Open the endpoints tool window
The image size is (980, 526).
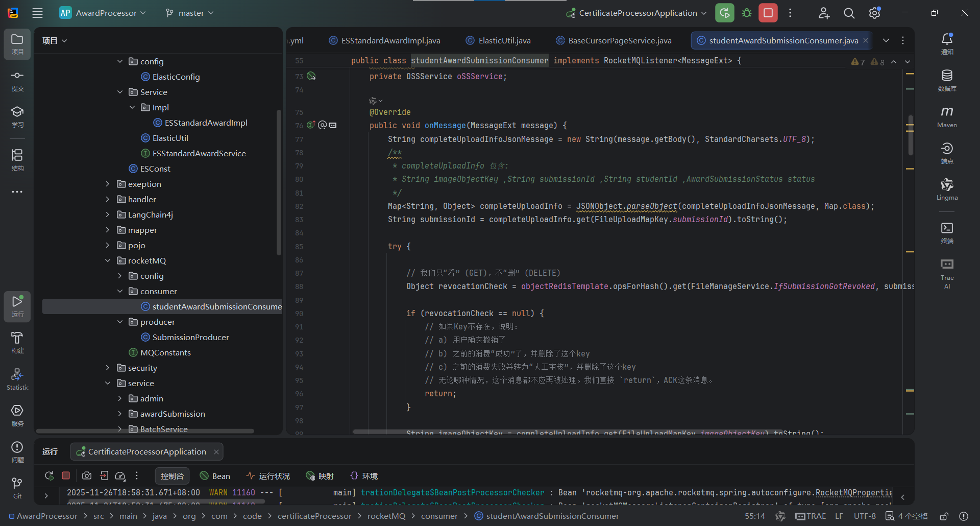(x=947, y=153)
